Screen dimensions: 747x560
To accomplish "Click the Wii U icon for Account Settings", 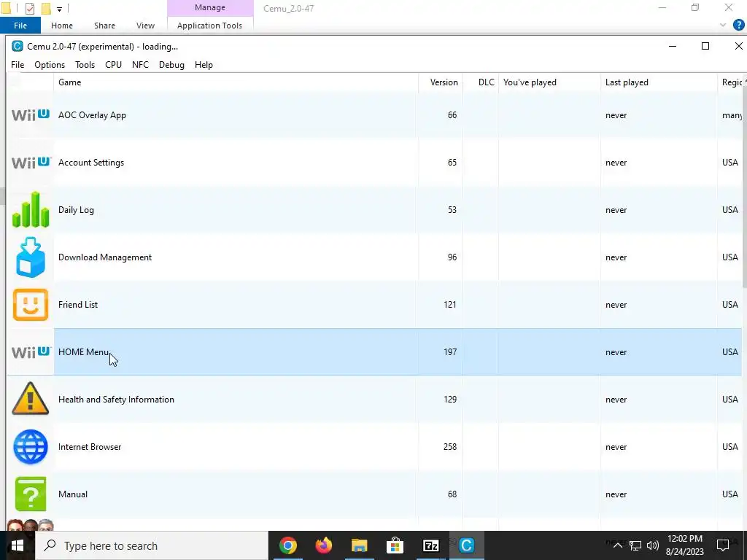I will [31, 163].
